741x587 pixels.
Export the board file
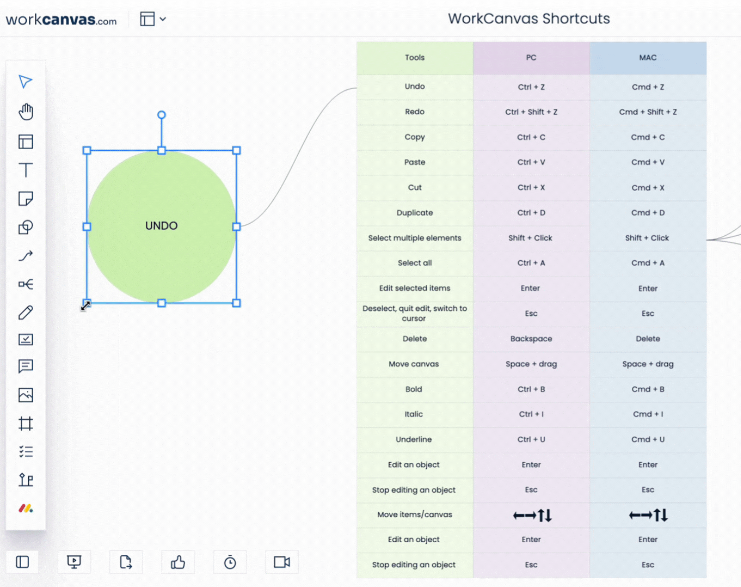[x=126, y=562]
